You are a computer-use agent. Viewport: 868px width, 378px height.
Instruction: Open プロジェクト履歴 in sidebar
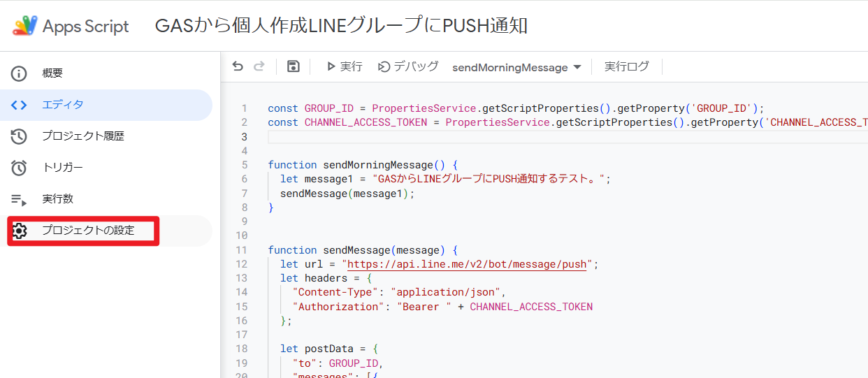click(x=105, y=136)
